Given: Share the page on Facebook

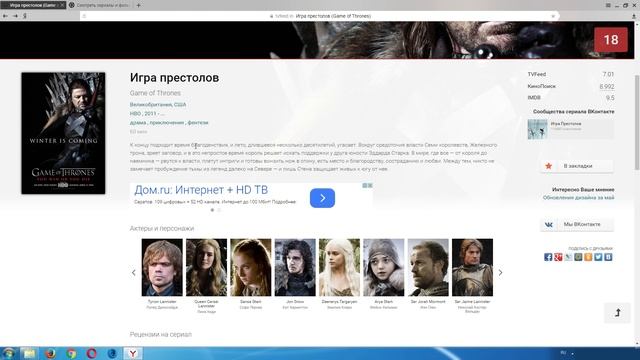Looking at the screenshot, I should coord(548,257).
